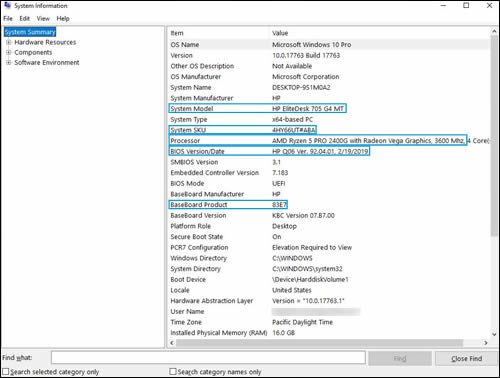Click the System Information app icon in title bar

click(x=8, y=5)
